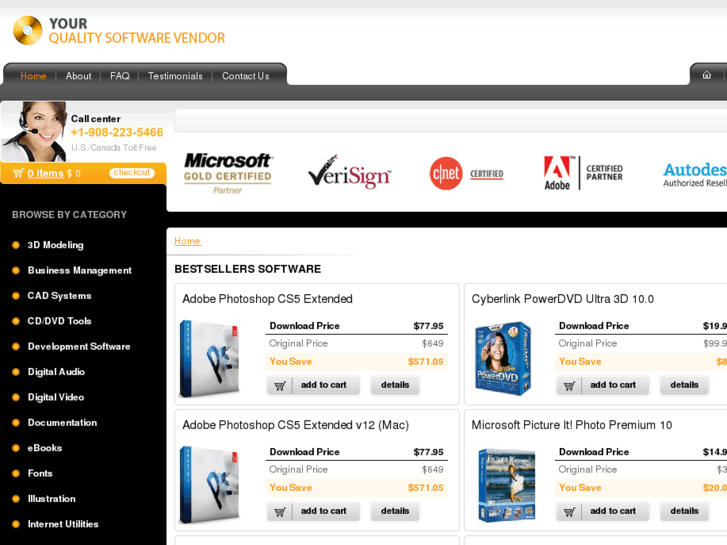
Task: Click the BROWSE BY CATEGORY heading
Action: (69, 215)
